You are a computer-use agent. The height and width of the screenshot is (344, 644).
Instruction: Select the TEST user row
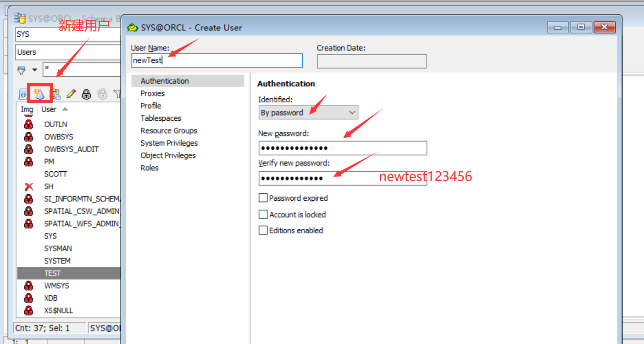[x=69, y=273]
